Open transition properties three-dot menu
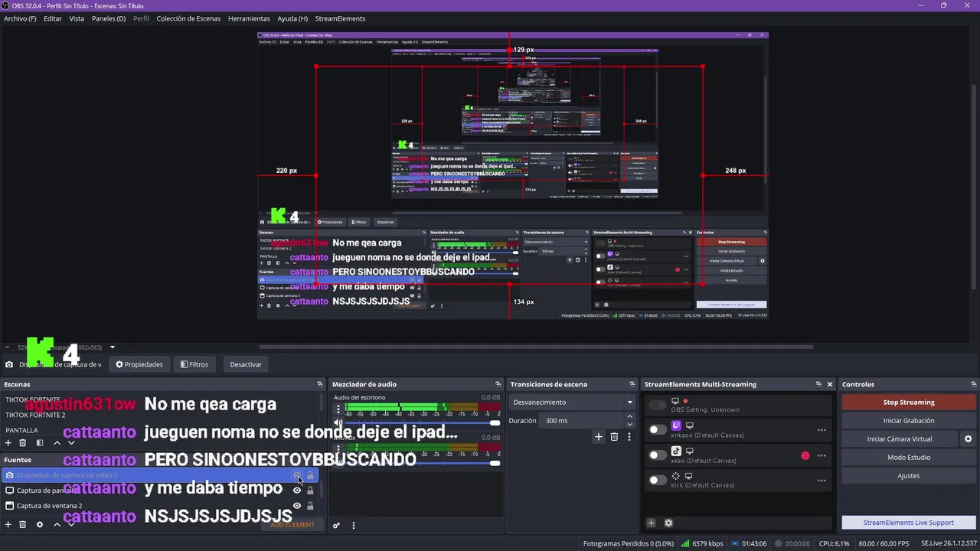Screen dimensions: 980x551 [629, 436]
